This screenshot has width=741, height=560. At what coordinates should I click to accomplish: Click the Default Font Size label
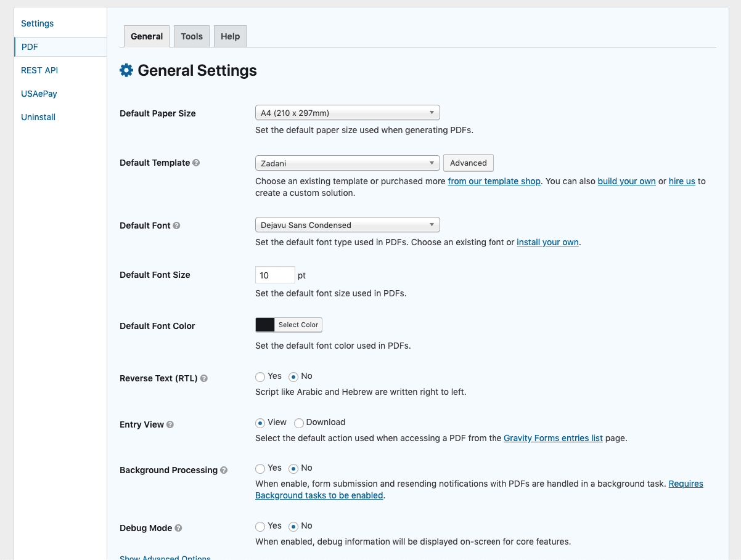[155, 275]
